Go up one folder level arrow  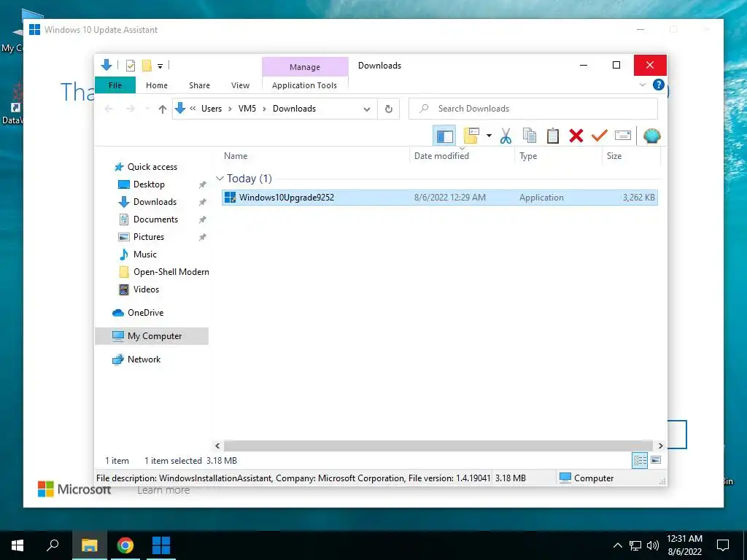[163, 109]
